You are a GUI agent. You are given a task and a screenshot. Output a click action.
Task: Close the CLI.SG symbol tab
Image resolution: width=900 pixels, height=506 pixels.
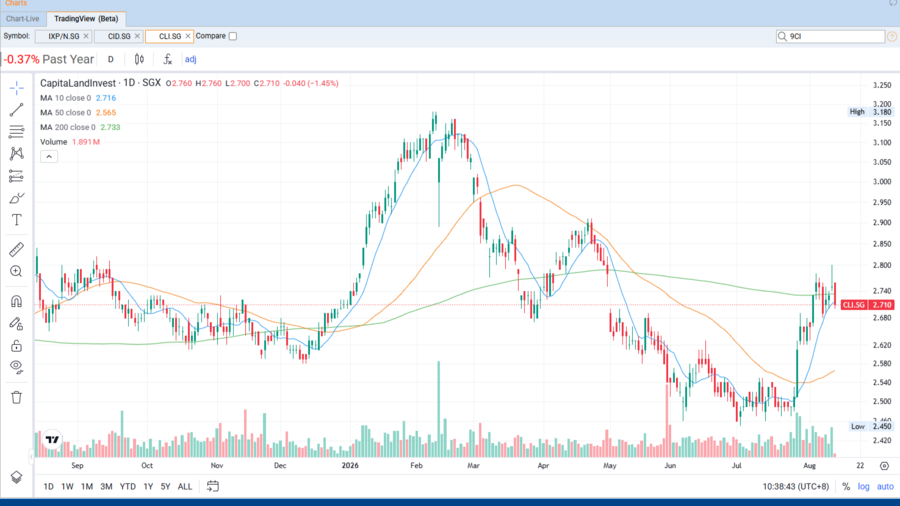pos(188,36)
